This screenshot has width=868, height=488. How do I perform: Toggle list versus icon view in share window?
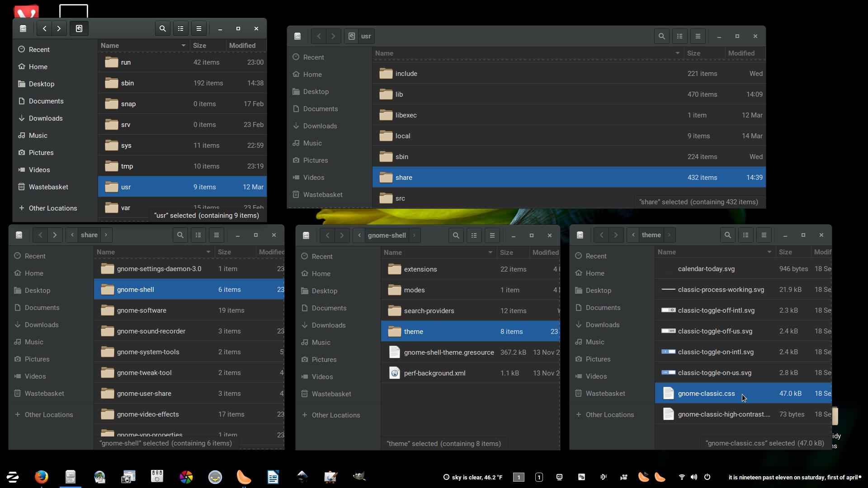[198, 235]
